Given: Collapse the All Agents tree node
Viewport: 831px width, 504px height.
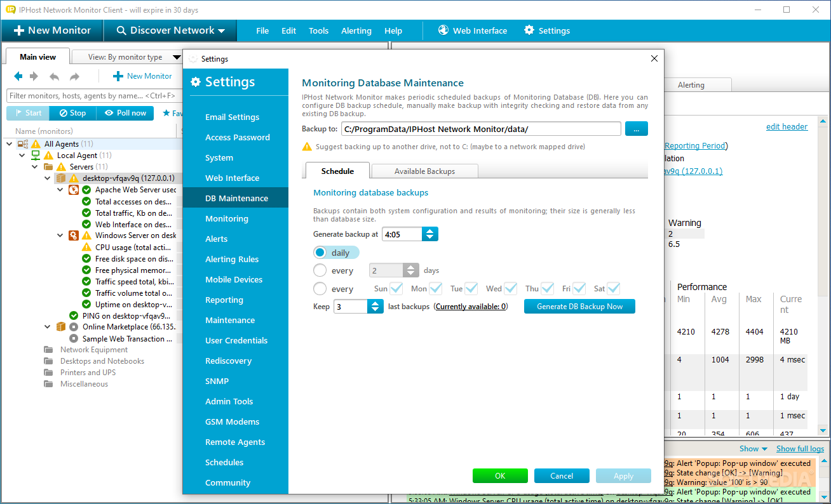Looking at the screenshot, I should coord(10,144).
